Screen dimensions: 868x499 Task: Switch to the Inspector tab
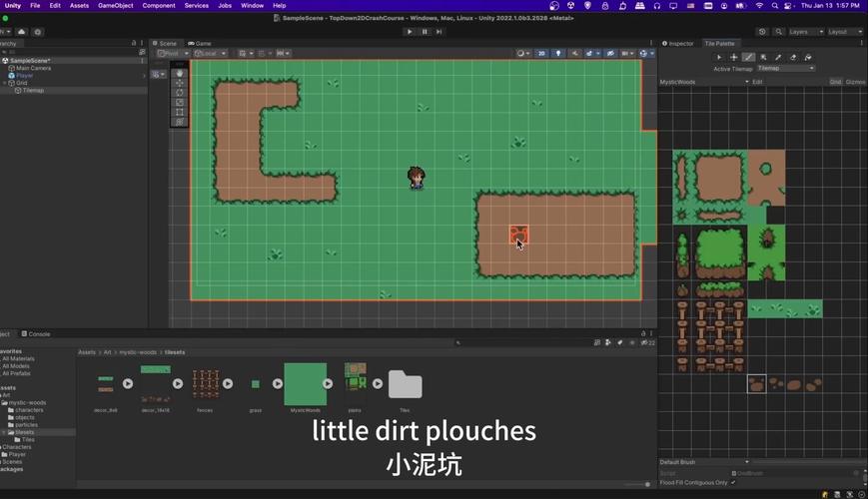click(x=678, y=43)
